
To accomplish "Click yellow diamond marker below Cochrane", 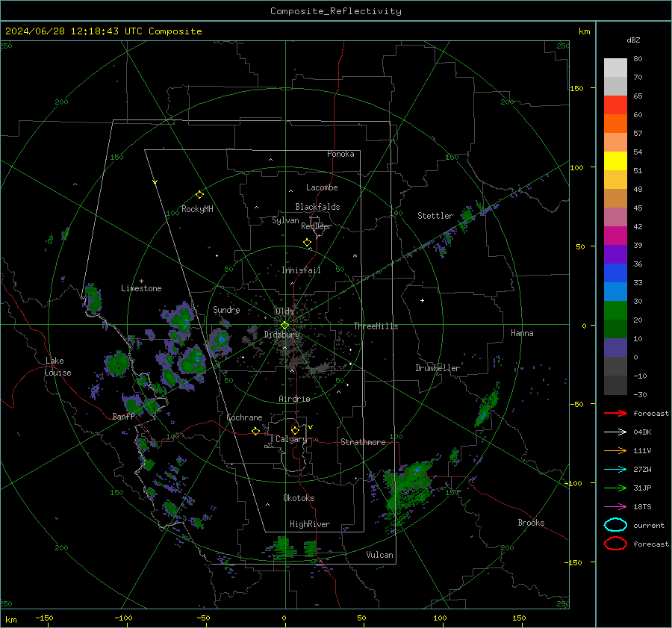I will click(255, 431).
